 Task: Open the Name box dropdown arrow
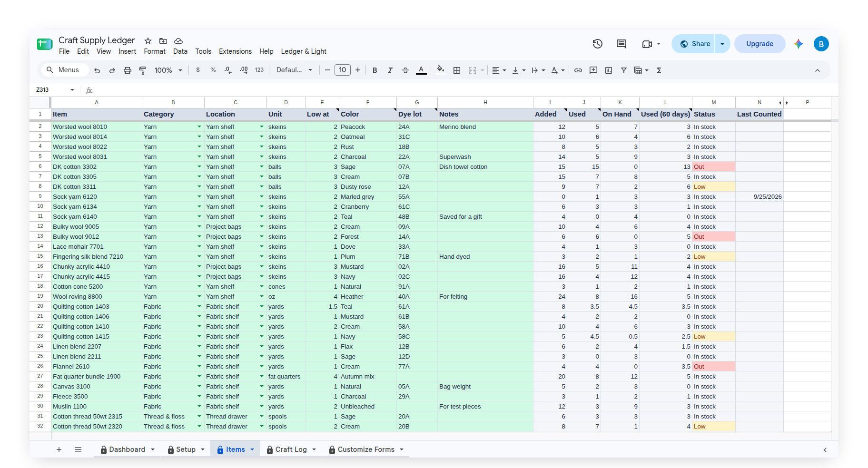point(72,90)
